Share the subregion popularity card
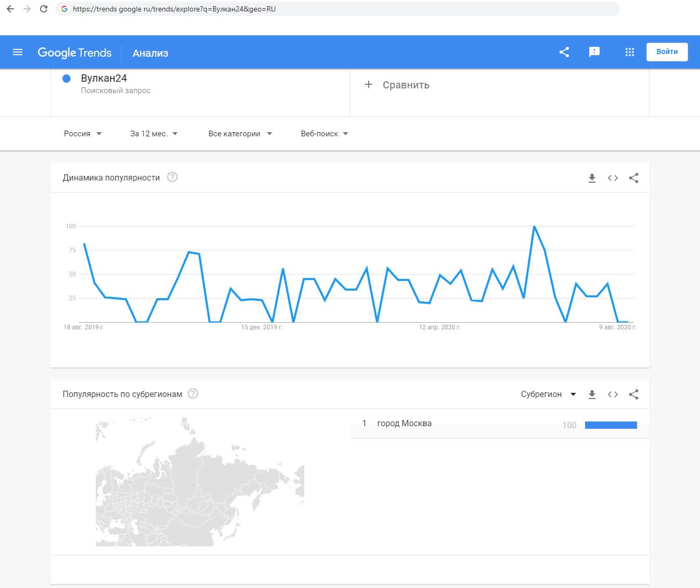 [633, 394]
